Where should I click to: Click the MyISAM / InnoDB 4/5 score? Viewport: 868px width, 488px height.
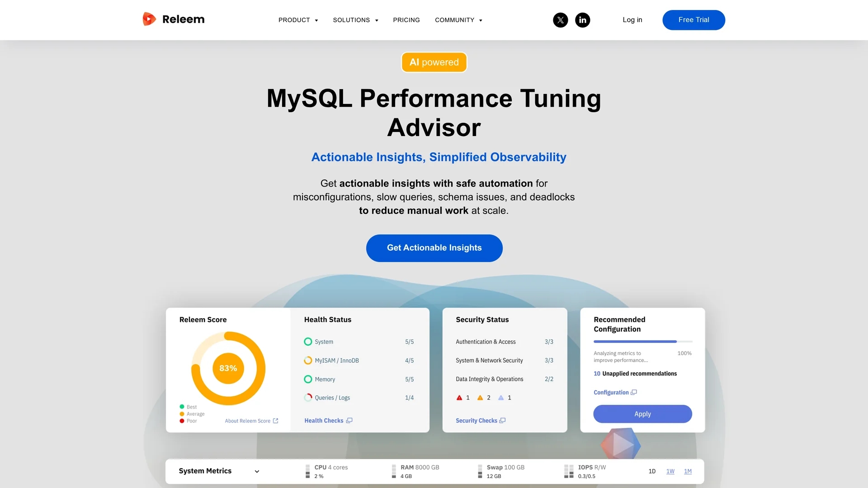pyautogui.click(x=409, y=361)
